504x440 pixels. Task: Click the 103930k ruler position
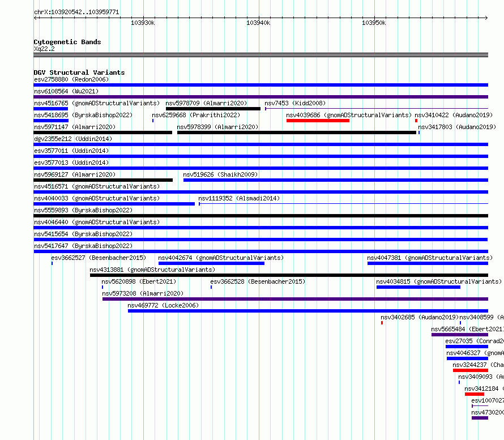click(143, 23)
